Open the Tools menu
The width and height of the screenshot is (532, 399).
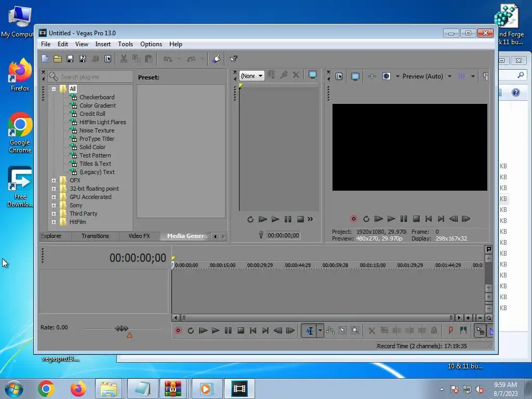[125, 44]
